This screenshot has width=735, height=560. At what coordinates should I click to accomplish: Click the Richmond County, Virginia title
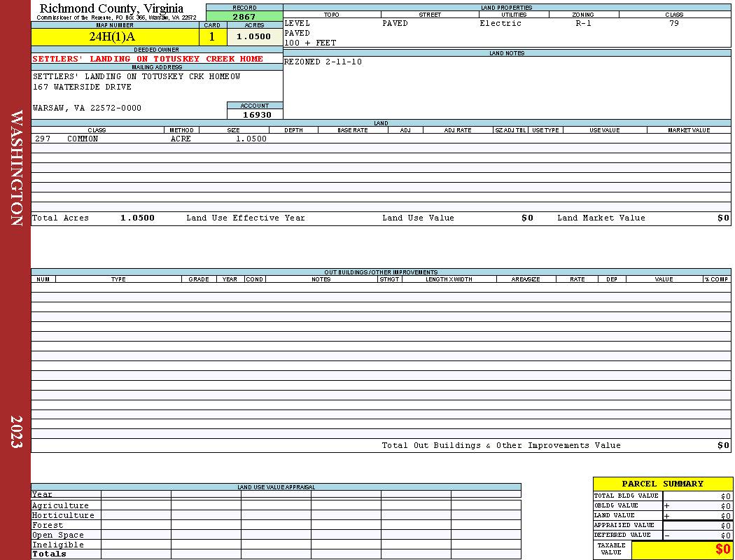coord(111,8)
